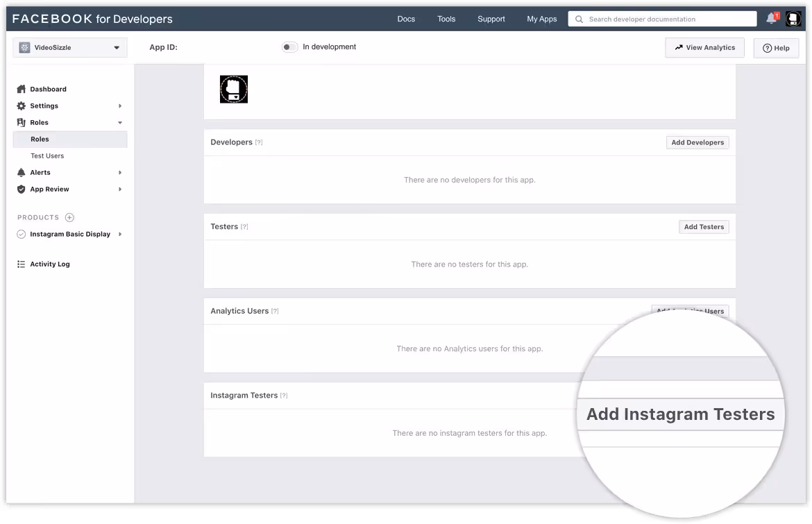Click the Add Analytics Users button
Screen dimensions: 812x524
[691, 311]
